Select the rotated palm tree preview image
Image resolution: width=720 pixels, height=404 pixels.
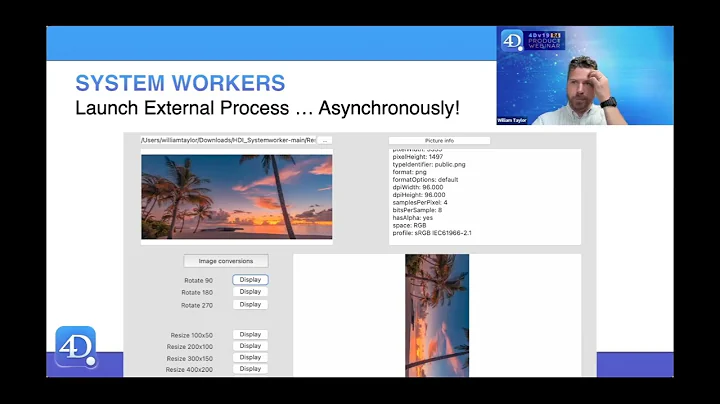[437, 315]
